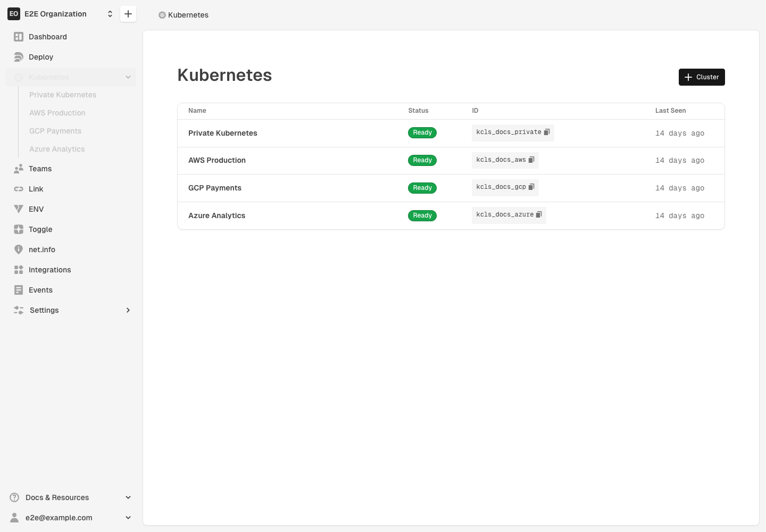766x532 pixels.
Task: Open the E2E Organization switcher arrows
Action: click(110, 14)
